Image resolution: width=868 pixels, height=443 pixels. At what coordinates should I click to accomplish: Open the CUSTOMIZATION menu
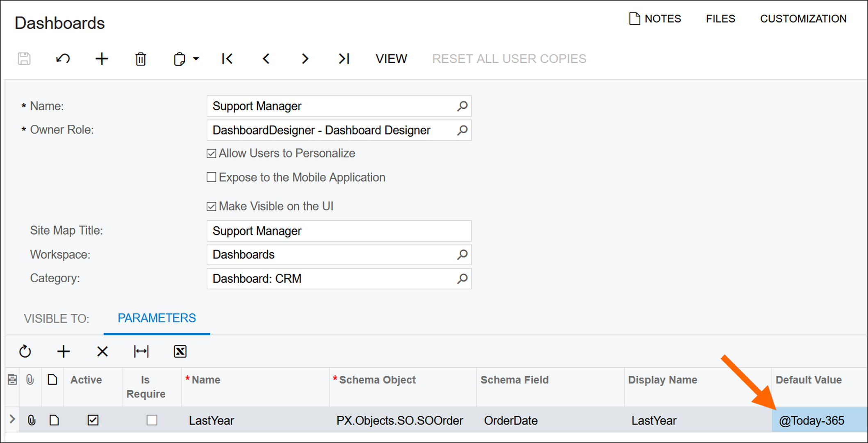[x=803, y=18]
